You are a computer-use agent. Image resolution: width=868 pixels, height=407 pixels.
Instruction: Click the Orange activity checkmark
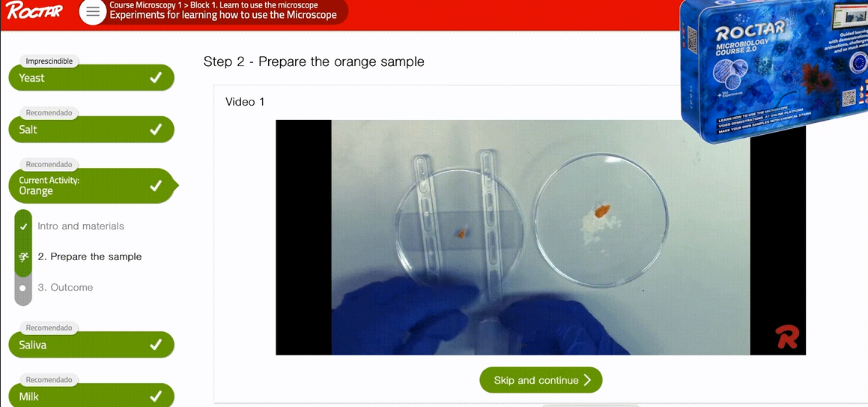pos(156,185)
